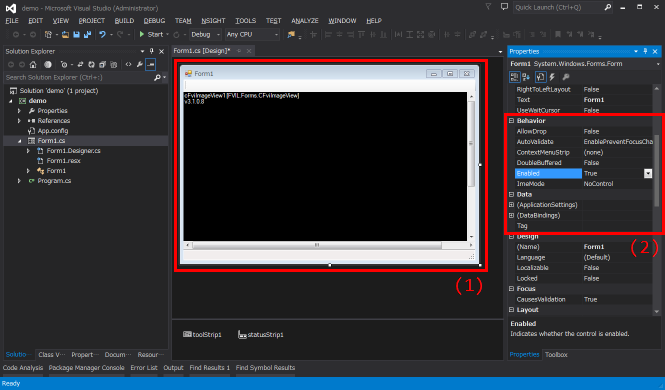Click the Open File folder icon
Screen dimensions: 665x390
click(x=65, y=34)
